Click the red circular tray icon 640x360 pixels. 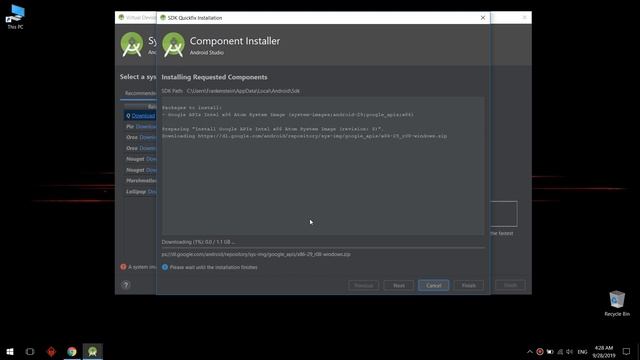[540, 351]
